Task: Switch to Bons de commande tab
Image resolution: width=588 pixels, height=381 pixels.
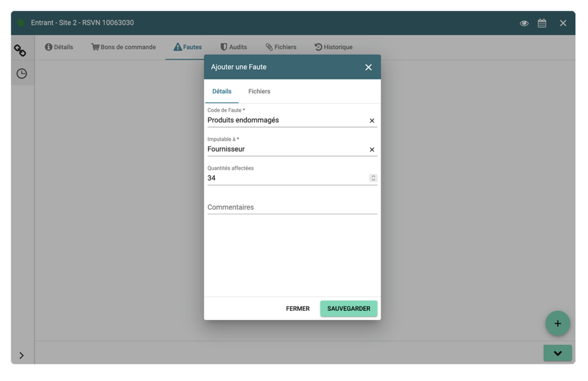Action: pyautogui.click(x=123, y=47)
